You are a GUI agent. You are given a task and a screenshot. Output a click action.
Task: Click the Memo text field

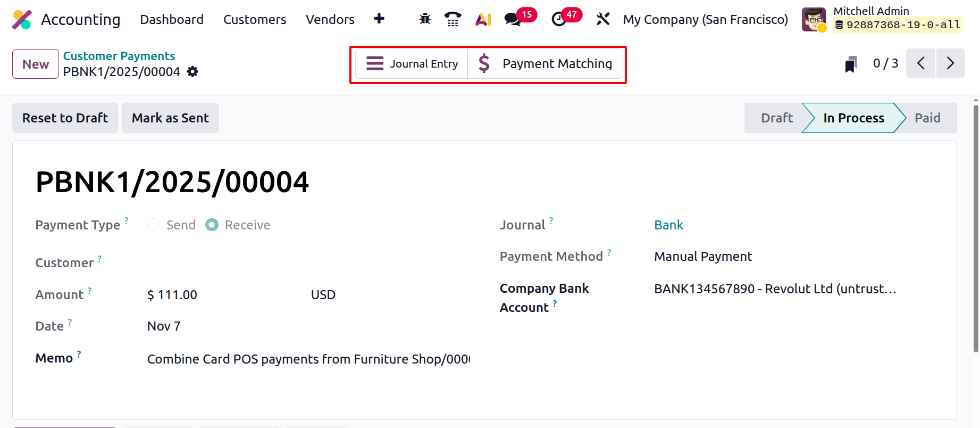click(308, 359)
